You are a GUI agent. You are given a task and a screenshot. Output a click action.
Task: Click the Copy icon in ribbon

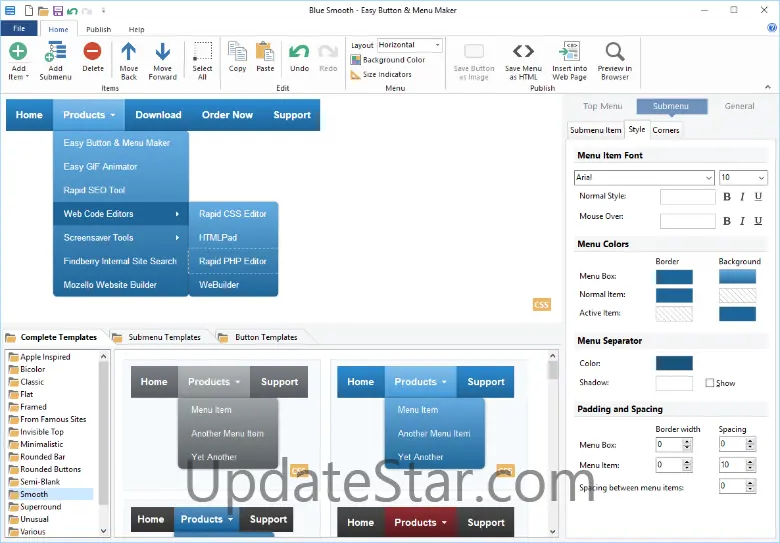237,51
